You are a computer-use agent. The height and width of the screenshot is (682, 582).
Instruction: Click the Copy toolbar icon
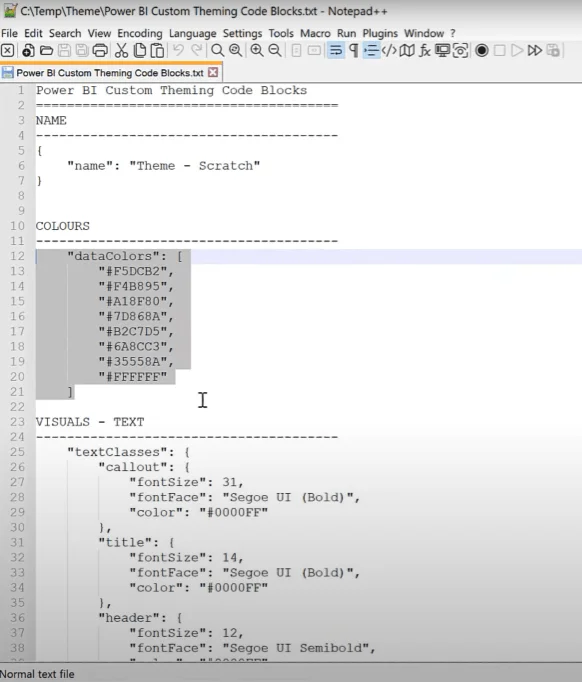140,50
